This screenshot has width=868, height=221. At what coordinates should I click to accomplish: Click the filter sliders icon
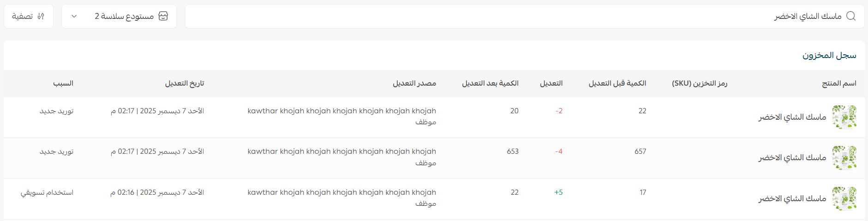(41, 16)
